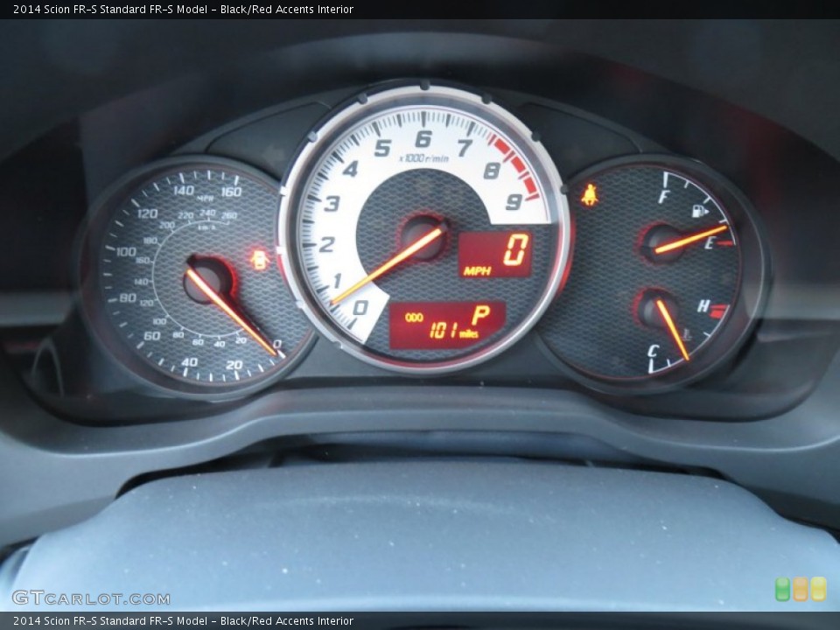The width and height of the screenshot is (840, 630).
Task: Click the temperature gauge 'H' marker
Action: coord(703,306)
